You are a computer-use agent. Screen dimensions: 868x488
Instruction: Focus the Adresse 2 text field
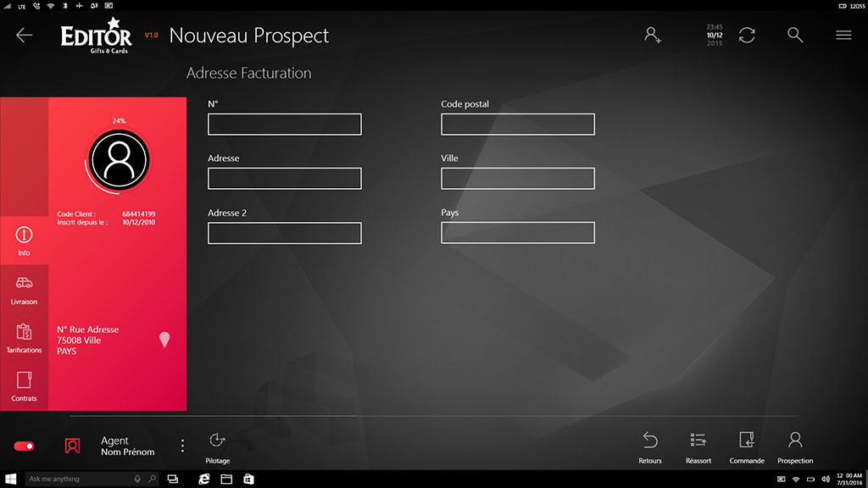pos(284,233)
